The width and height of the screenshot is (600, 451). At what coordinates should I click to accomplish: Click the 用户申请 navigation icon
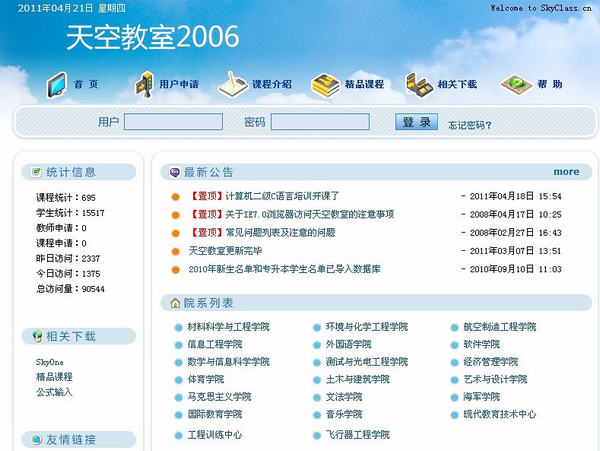click(x=144, y=84)
